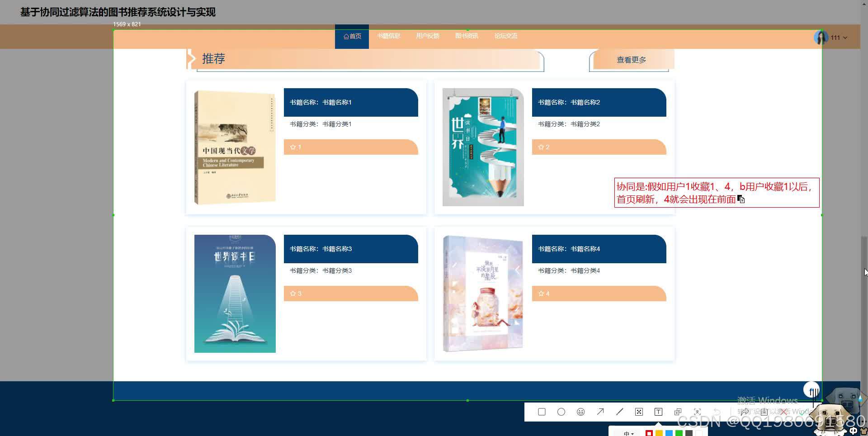Select the arrow annotation tool
Image resolution: width=868 pixels, height=436 pixels.
pos(600,412)
